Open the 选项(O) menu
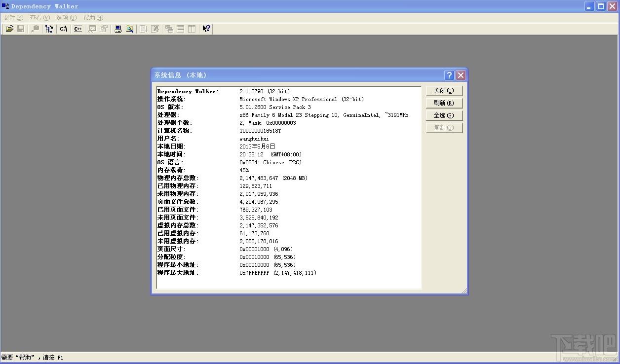The height and width of the screenshot is (364, 620). click(66, 18)
